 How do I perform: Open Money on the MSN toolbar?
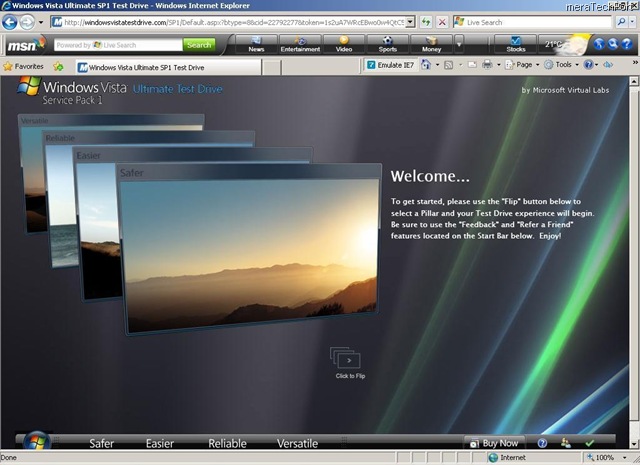431,44
